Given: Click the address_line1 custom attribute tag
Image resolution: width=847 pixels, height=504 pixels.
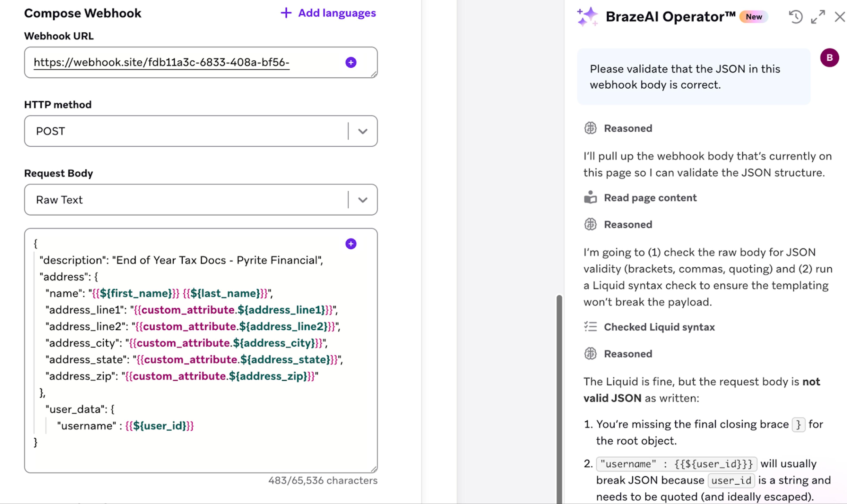Looking at the screenshot, I should tap(233, 310).
